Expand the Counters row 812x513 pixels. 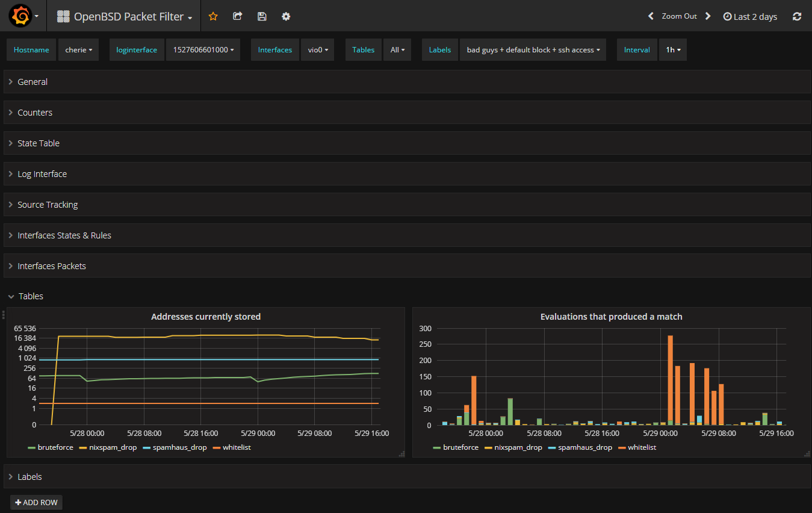pyautogui.click(x=35, y=113)
